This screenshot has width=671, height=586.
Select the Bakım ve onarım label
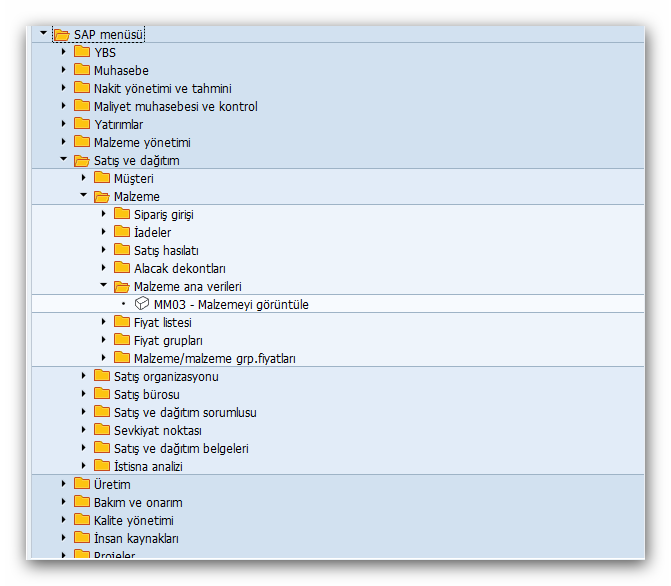(x=138, y=503)
